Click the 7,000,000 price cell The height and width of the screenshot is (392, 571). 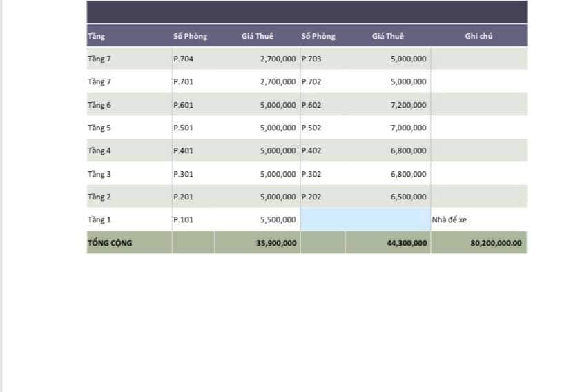pyautogui.click(x=408, y=128)
